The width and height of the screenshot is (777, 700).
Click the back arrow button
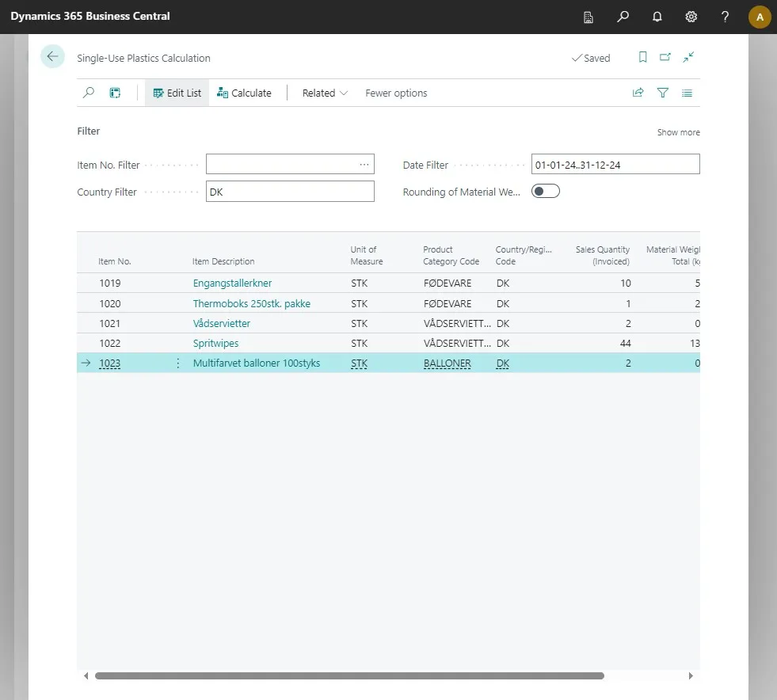(52, 56)
